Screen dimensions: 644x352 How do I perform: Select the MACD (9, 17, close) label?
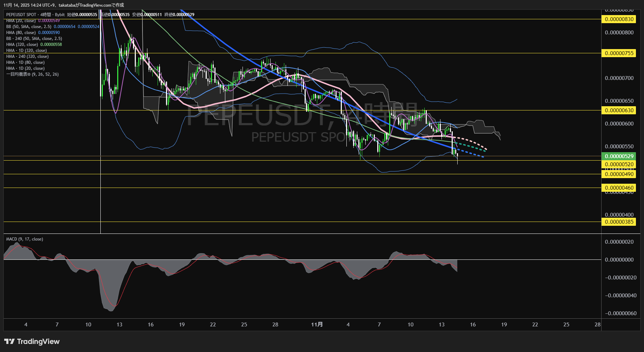25,239
